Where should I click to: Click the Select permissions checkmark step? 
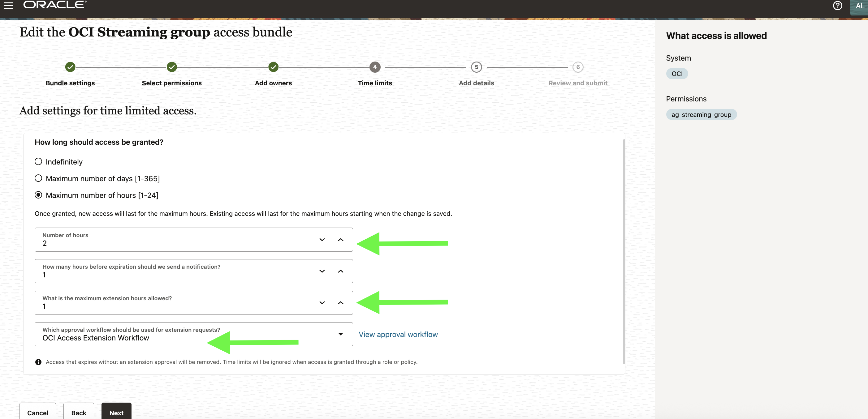click(172, 67)
